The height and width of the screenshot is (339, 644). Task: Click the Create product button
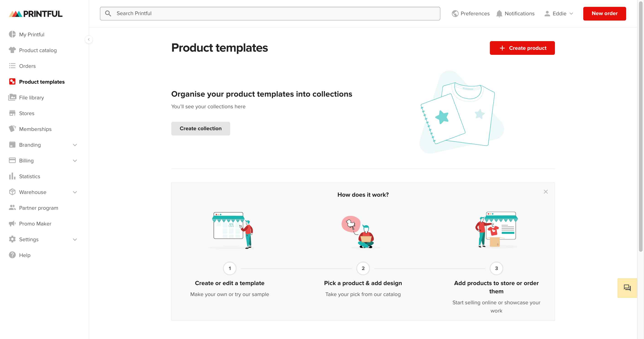tap(522, 48)
